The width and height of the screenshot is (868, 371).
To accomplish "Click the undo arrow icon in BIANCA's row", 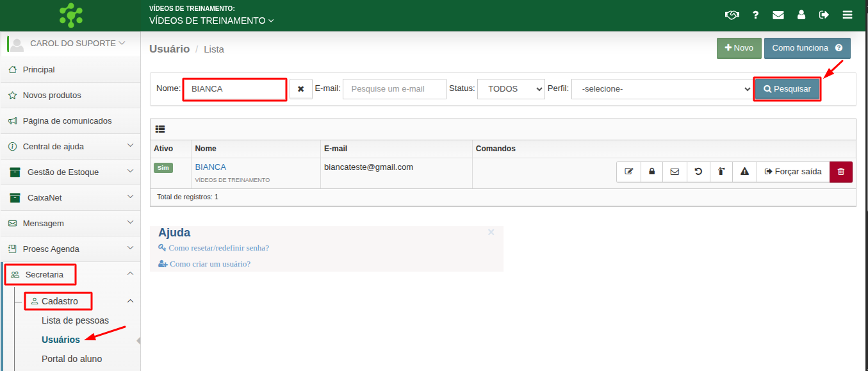I will pos(698,172).
